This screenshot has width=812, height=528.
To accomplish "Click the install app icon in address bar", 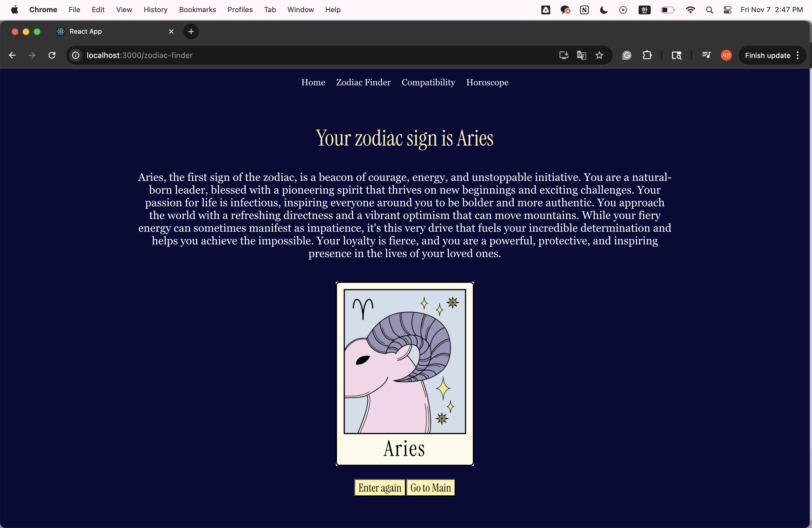I will pyautogui.click(x=564, y=55).
